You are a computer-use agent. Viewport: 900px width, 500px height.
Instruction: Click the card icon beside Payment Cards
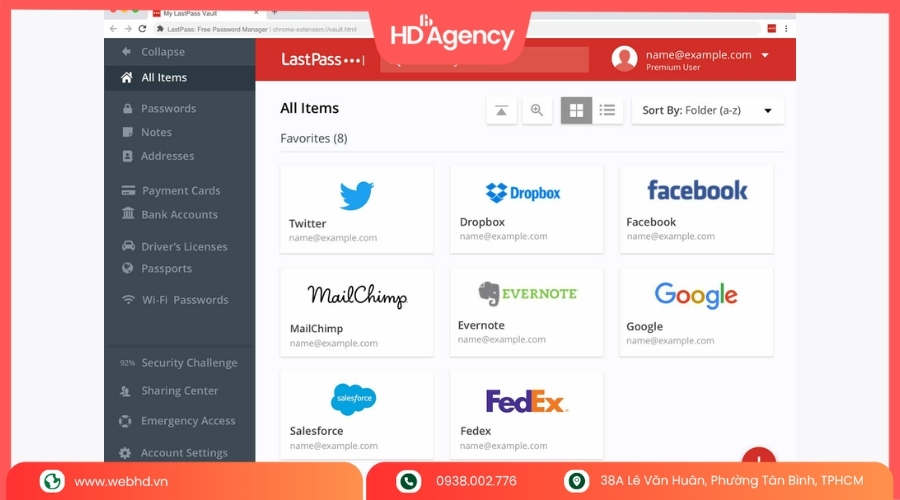(128, 191)
